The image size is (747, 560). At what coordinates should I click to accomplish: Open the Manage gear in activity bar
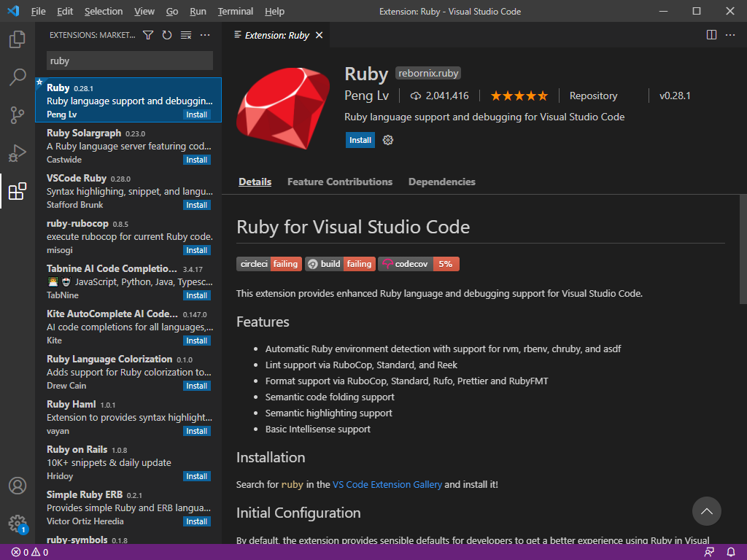(x=18, y=524)
